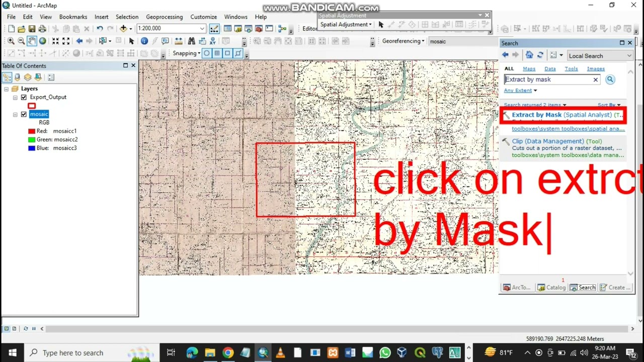Create a new map document

click(11, 29)
